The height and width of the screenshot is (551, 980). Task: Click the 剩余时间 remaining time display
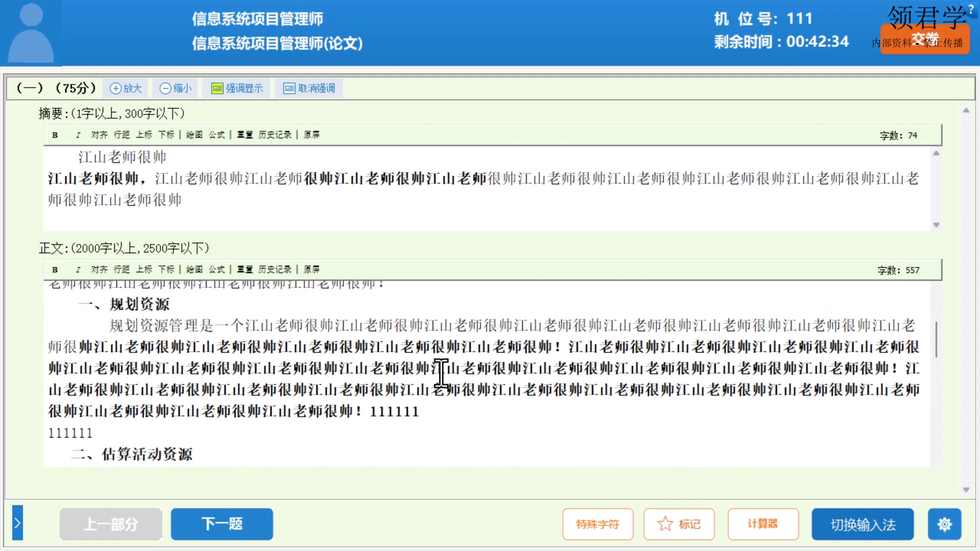[x=781, y=41]
